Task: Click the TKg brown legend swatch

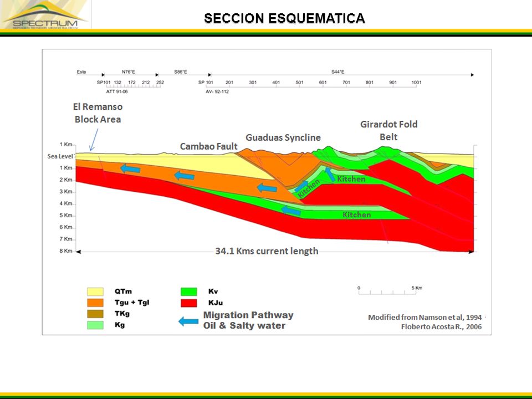Action: [x=95, y=314]
